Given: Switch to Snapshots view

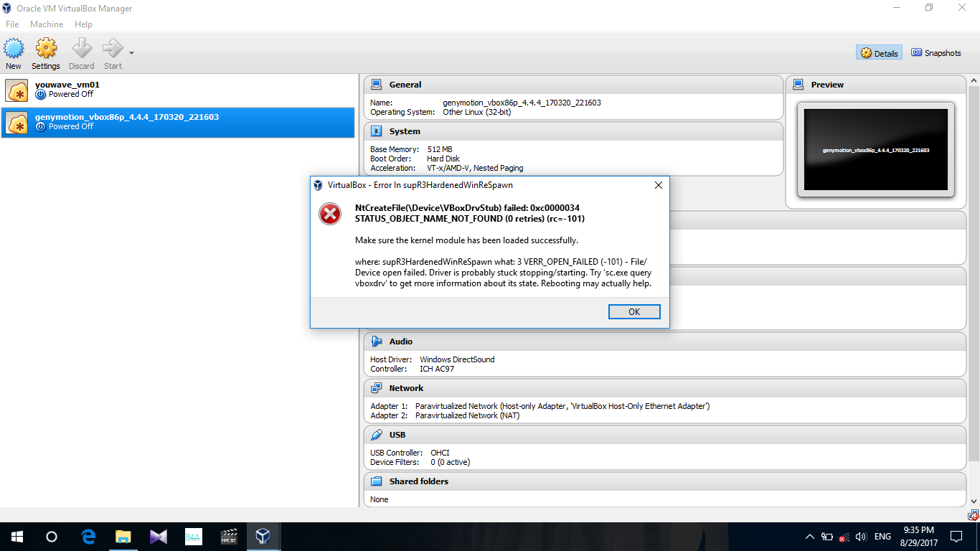Looking at the screenshot, I should click(936, 53).
